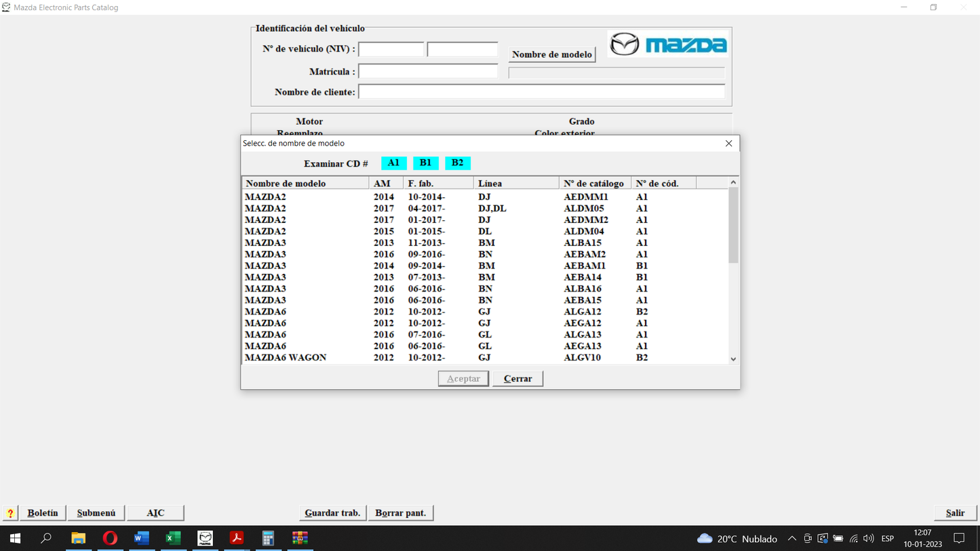The image size is (980, 551).
Task: Show hidden system tray icons
Action: point(792,539)
